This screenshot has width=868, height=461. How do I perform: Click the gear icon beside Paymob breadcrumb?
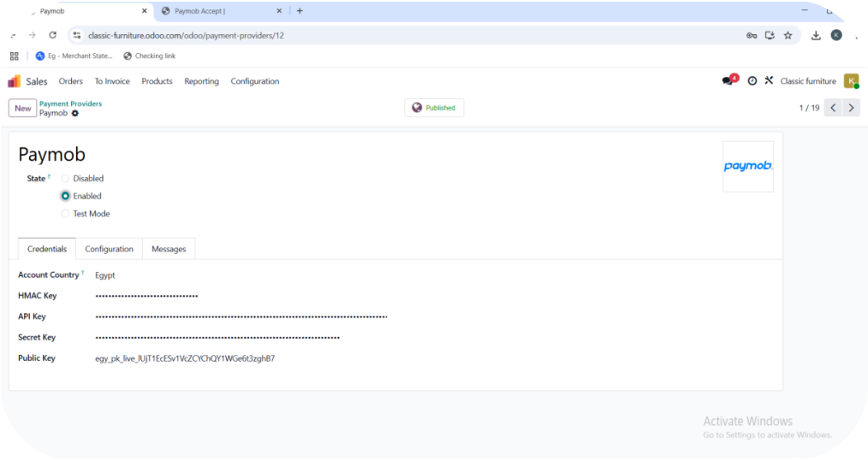point(75,114)
